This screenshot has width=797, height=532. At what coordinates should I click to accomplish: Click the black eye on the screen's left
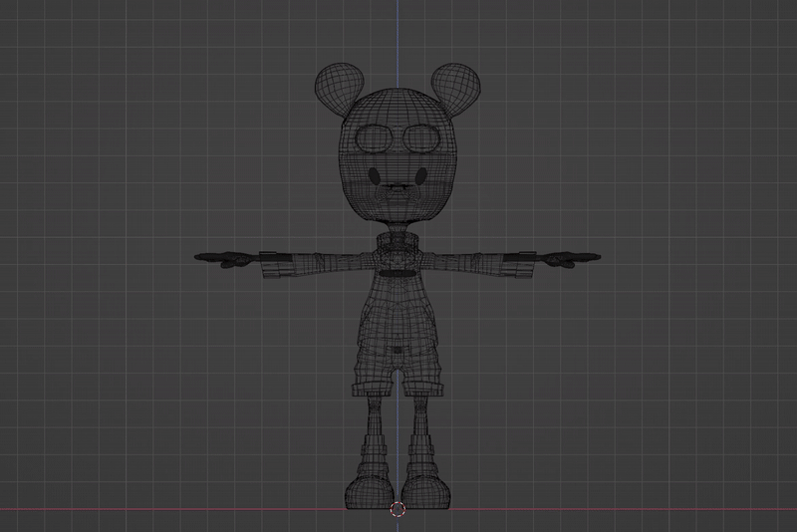click(375, 176)
